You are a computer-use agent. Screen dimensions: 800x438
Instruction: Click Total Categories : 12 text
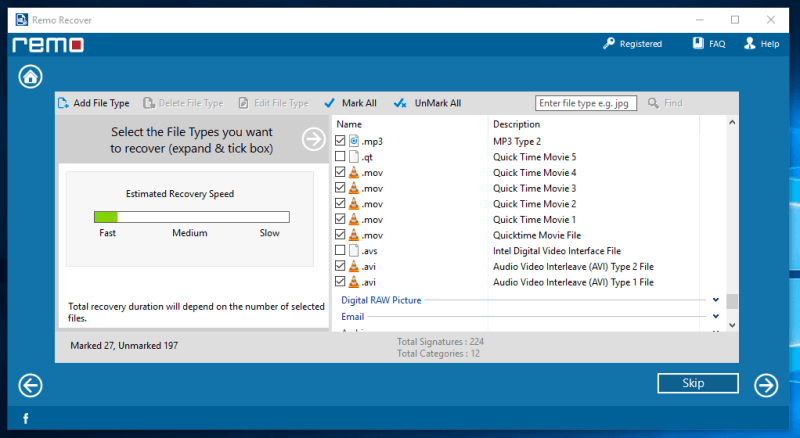(x=438, y=353)
